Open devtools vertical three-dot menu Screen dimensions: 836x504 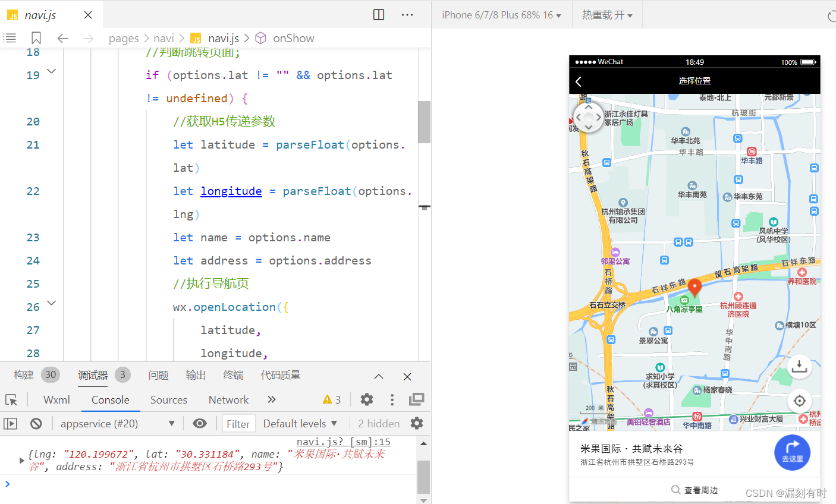click(x=392, y=399)
